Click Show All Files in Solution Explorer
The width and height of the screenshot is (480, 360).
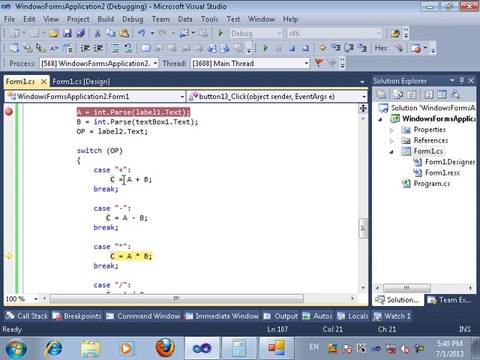[x=398, y=95]
